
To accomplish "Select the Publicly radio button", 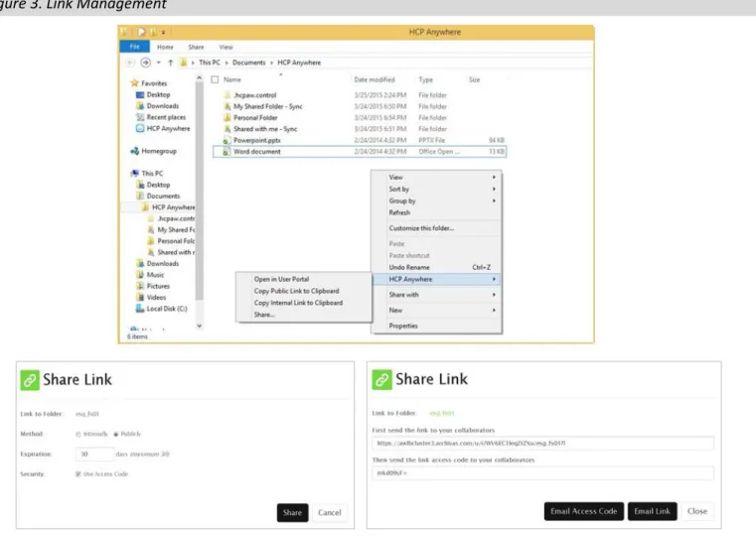I will pos(116,435).
